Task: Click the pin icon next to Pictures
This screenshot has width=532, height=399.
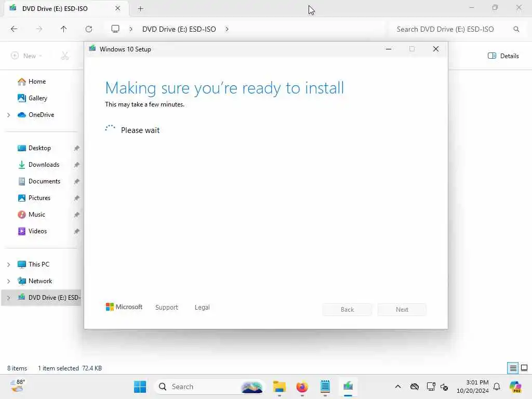Action: [x=77, y=198]
